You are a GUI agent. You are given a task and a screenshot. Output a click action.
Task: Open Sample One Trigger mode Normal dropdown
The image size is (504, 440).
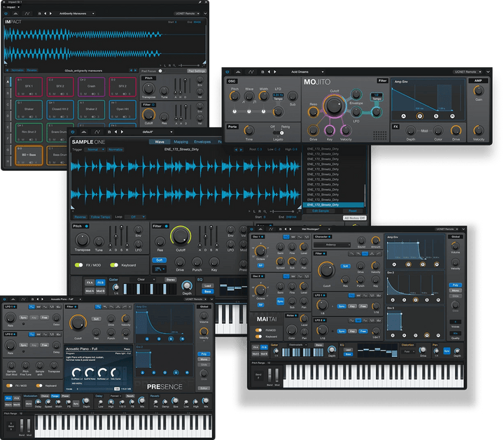[x=94, y=150]
